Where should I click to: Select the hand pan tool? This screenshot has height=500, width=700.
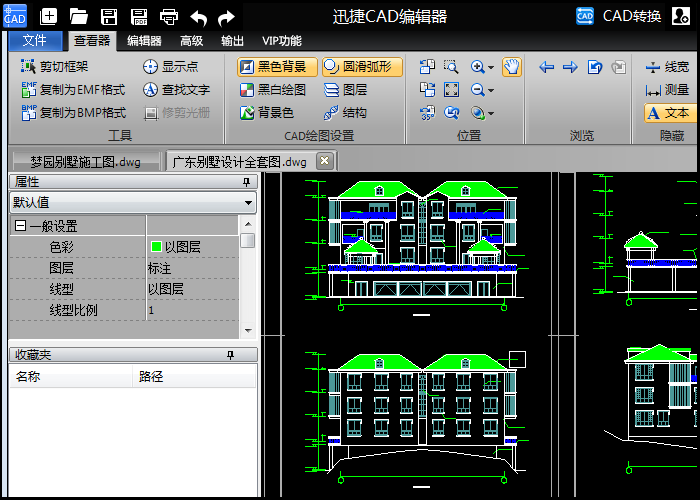click(511, 67)
